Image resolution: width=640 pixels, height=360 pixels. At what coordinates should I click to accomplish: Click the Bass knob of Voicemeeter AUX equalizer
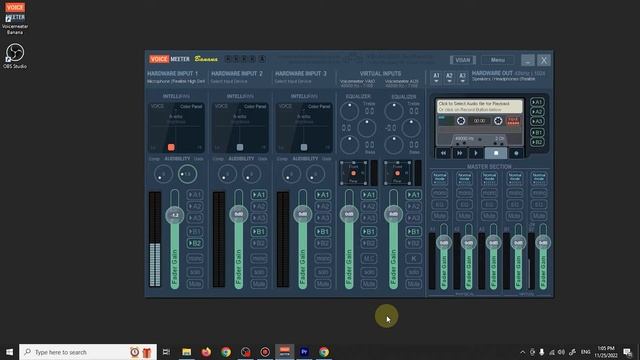pyautogui.click(x=393, y=145)
